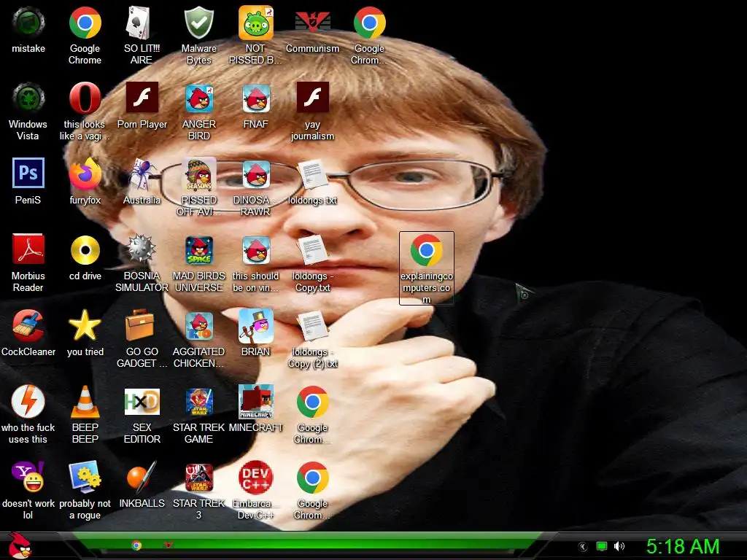Open 'Morbius Reader' PDF icon
The height and width of the screenshot is (560, 747).
28,251
